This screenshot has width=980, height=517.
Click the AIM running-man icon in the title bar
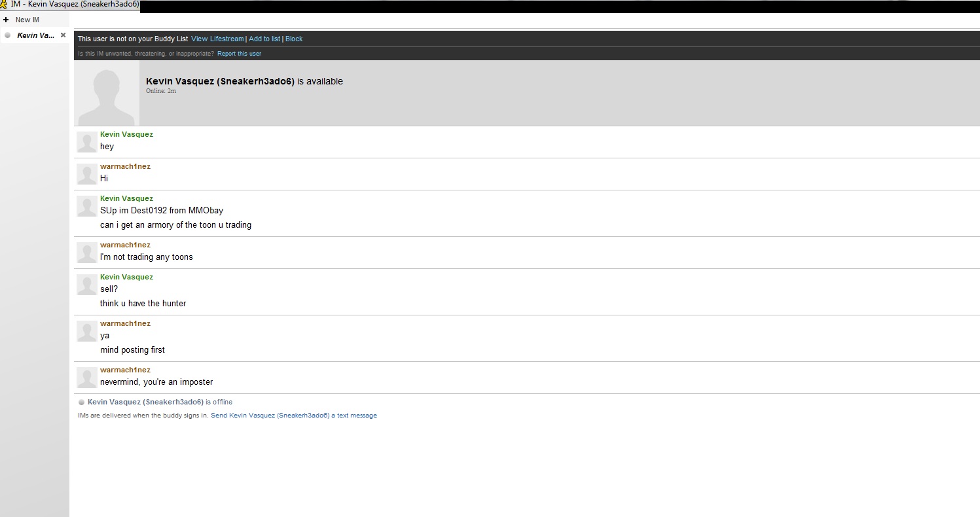pyautogui.click(x=4, y=5)
